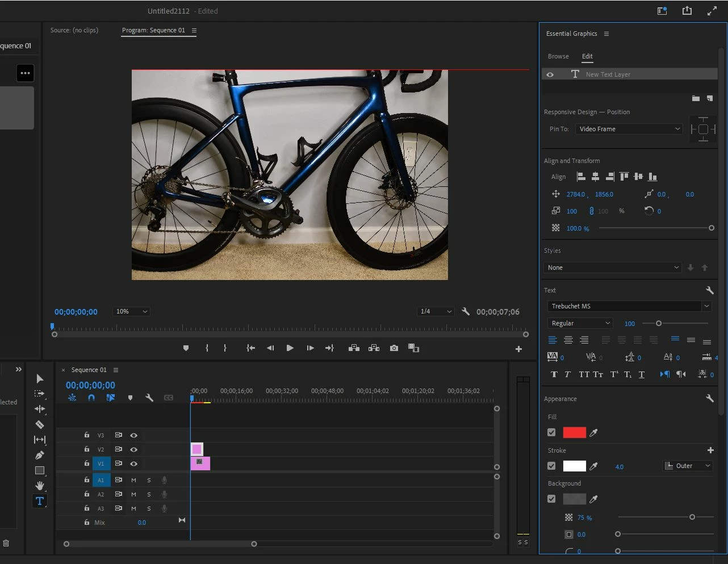Switch to the Browse tab

[x=558, y=56]
